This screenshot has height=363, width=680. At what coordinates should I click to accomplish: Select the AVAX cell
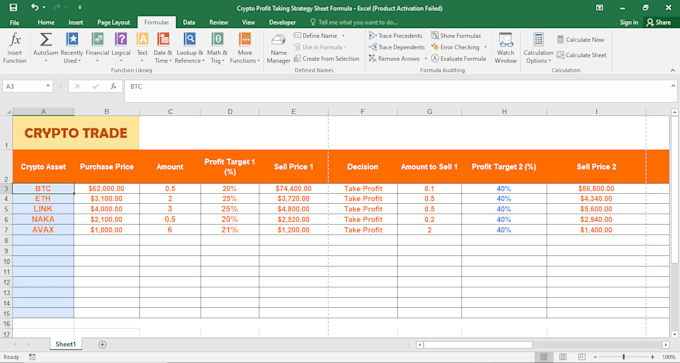click(x=43, y=230)
